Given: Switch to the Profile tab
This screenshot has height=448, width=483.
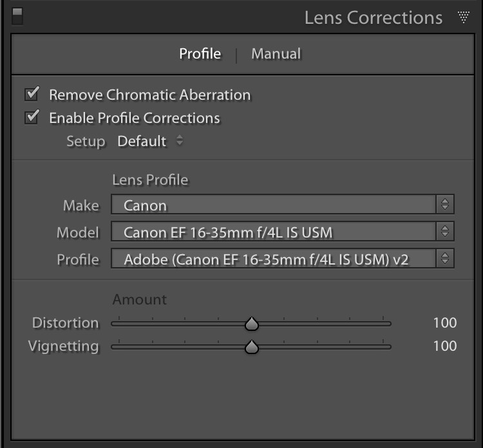Looking at the screenshot, I should pyautogui.click(x=200, y=54).
